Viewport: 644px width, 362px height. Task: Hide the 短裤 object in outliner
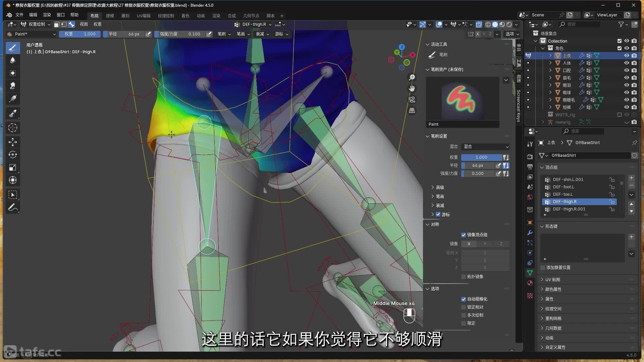coord(626,107)
